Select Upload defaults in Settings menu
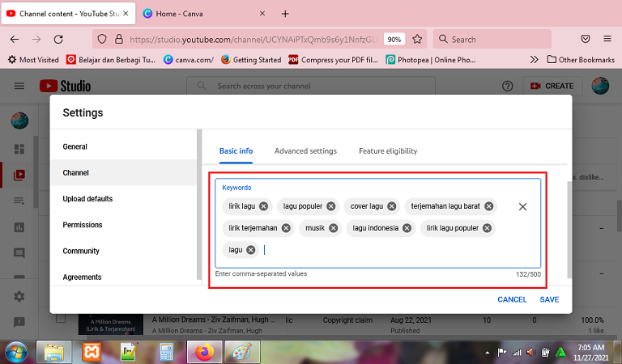 coord(124,199)
